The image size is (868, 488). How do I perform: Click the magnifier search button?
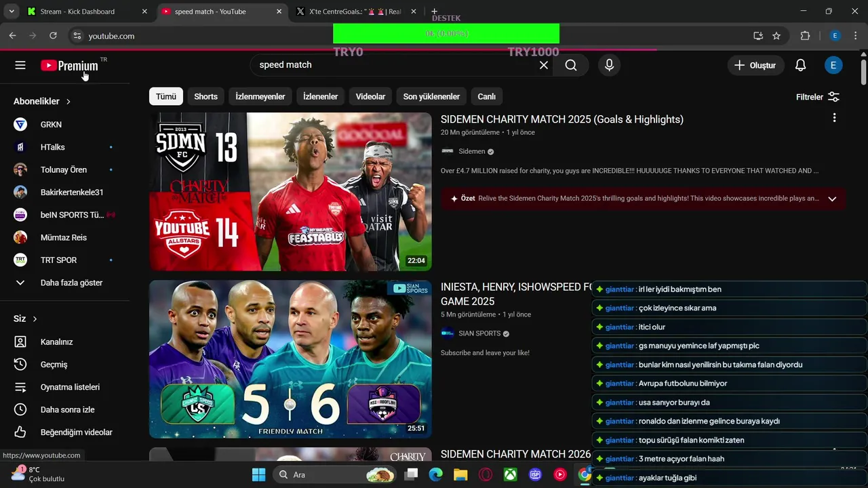point(571,65)
